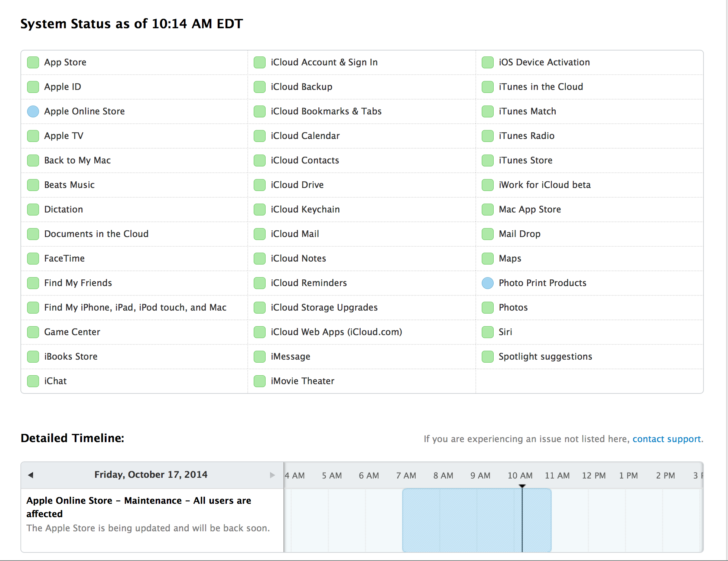Click the Beats Music green status icon
This screenshot has height=561, width=728.
33,185
